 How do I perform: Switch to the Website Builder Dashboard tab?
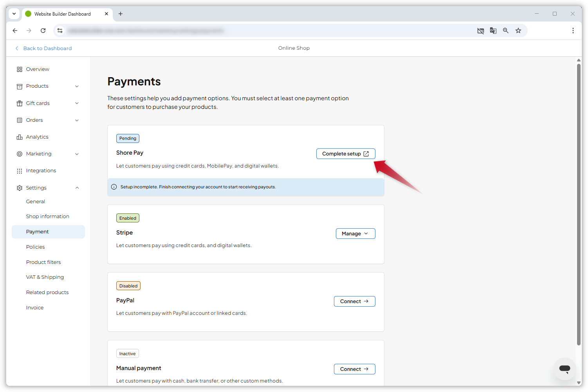pos(63,14)
